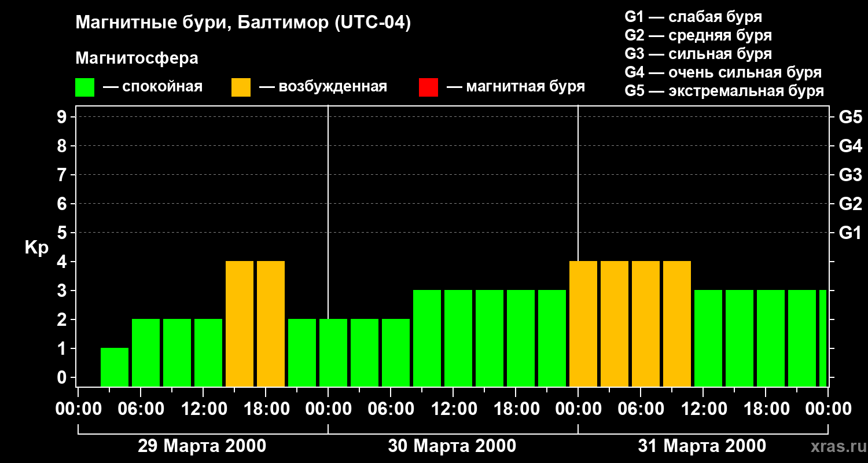Click the 'G2 — средняя буря' line
Viewport: 868px width, 463px height.
(x=698, y=35)
